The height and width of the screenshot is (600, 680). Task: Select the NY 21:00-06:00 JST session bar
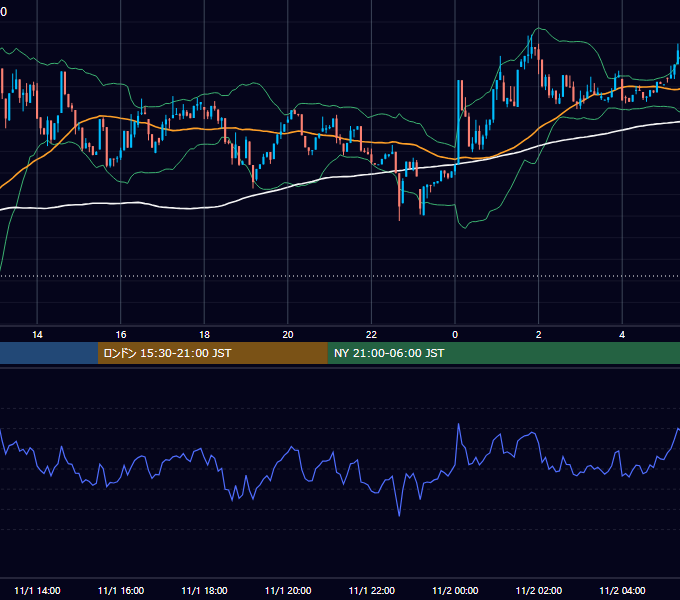click(x=503, y=353)
